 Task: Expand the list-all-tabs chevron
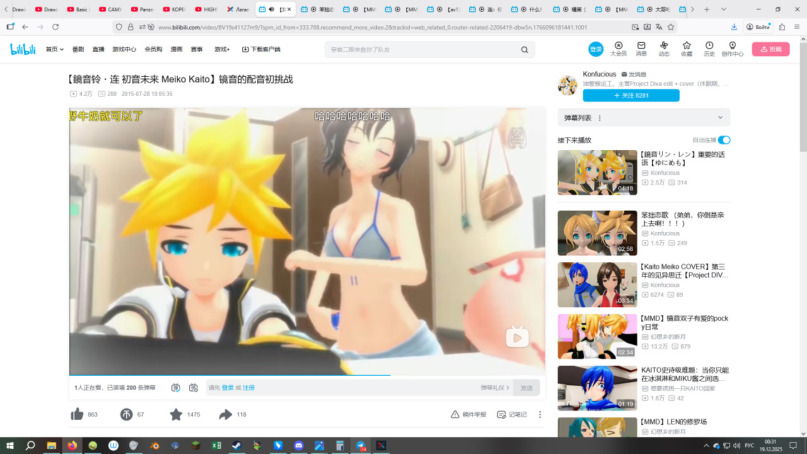pos(723,9)
